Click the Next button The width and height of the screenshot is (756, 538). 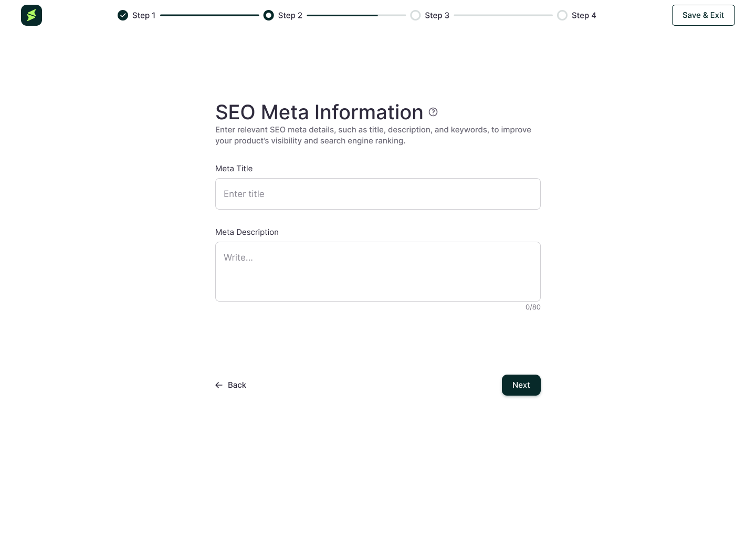(x=521, y=385)
